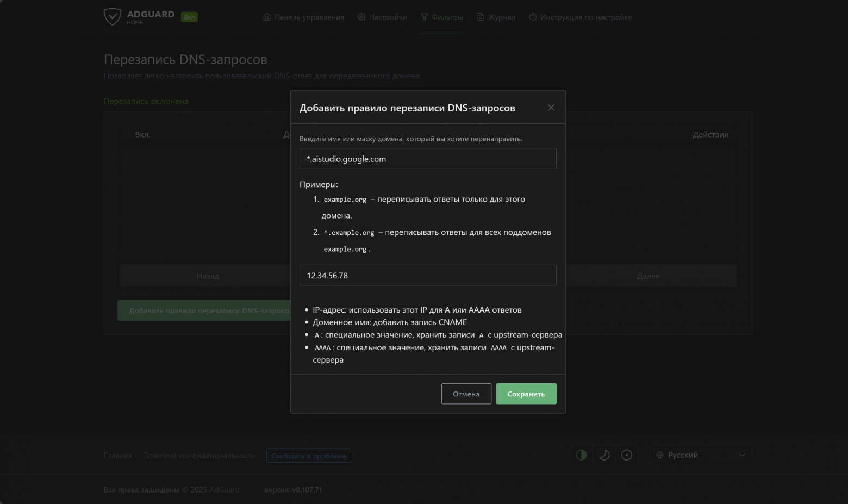Open the Русский language dropdown
This screenshot has width=848, height=504.
click(701, 455)
